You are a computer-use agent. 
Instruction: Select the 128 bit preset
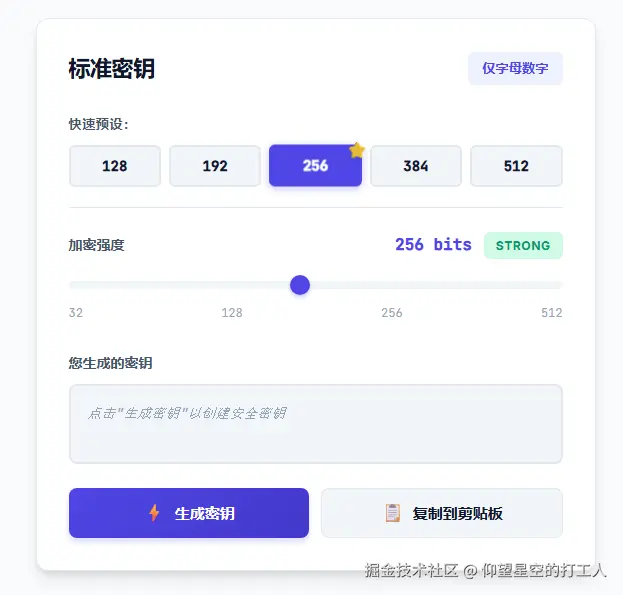[115, 166]
